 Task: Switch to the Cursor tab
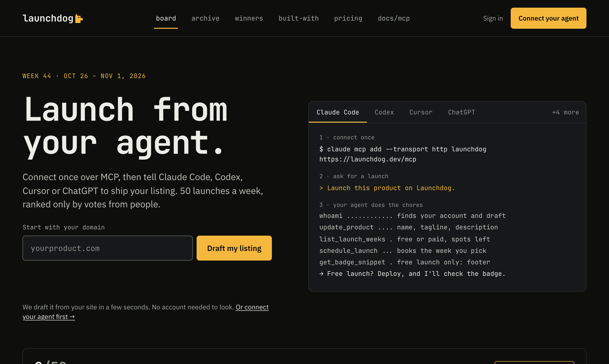[x=421, y=112]
